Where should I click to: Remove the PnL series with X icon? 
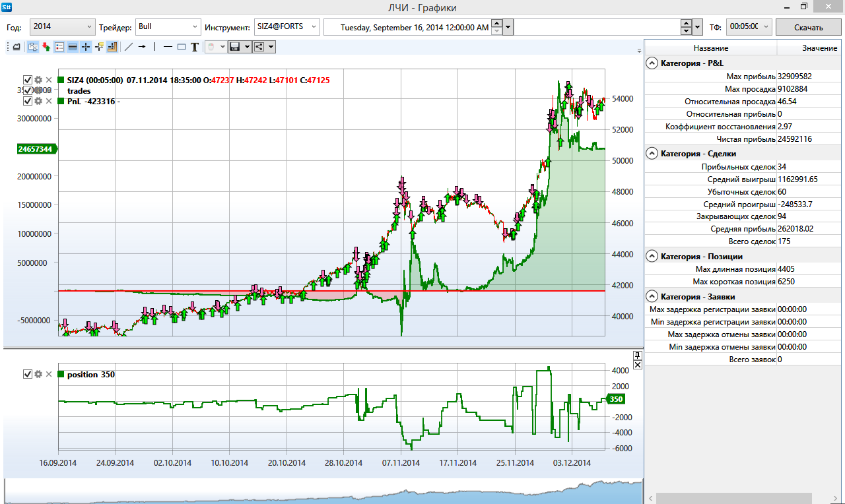[x=48, y=101]
